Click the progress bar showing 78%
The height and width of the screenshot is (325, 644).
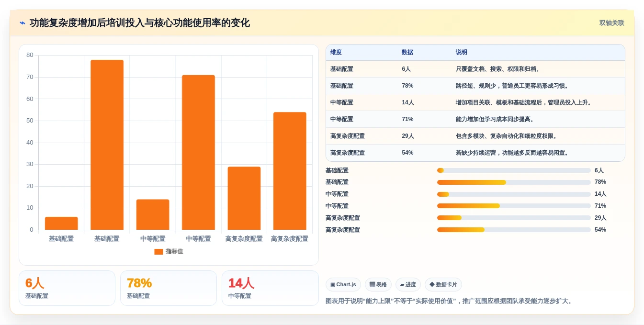(514, 182)
